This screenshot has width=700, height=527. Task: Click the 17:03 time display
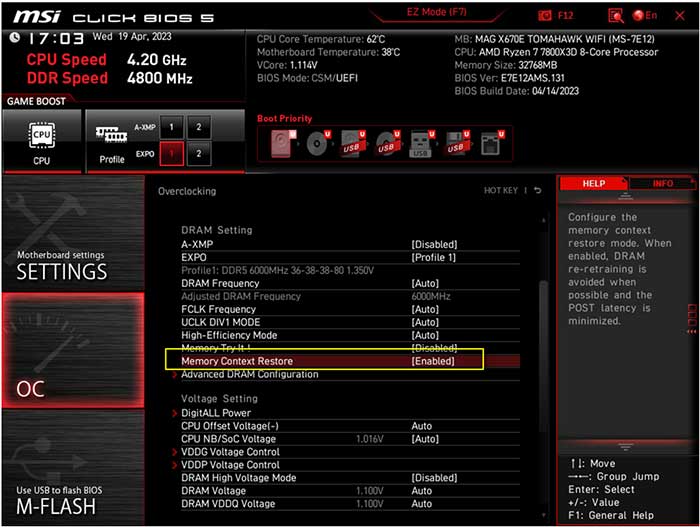coord(56,39)
